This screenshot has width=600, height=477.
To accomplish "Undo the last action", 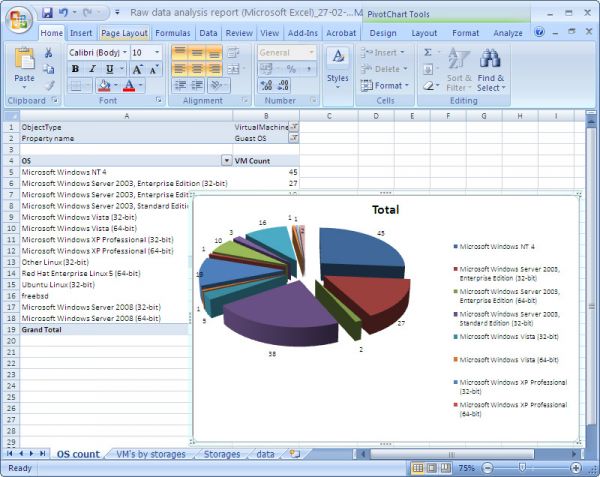I will tap(63, 13).
